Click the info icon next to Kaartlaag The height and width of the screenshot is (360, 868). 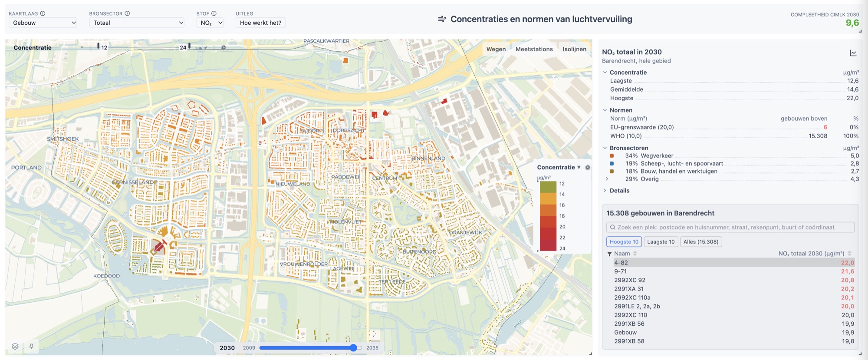(43, 13)
